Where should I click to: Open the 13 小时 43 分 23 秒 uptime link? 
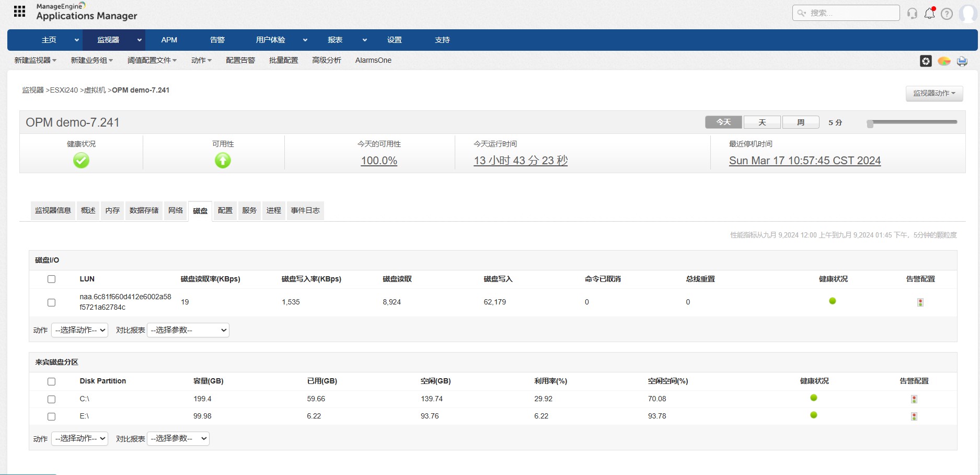coord(521,161)
